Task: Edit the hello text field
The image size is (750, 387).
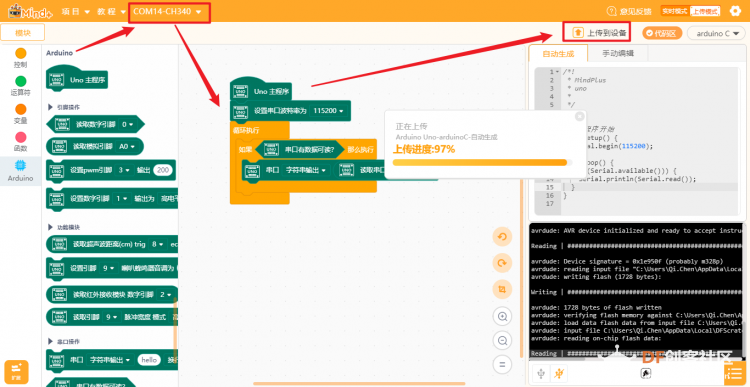Action: [x=149, y=360]
